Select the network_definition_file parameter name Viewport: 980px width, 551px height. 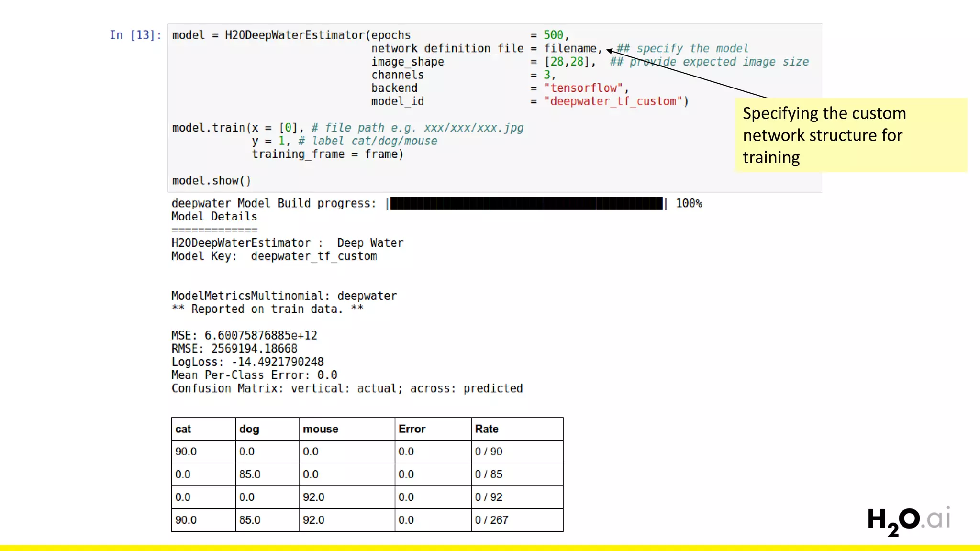[x=447, y=48]
